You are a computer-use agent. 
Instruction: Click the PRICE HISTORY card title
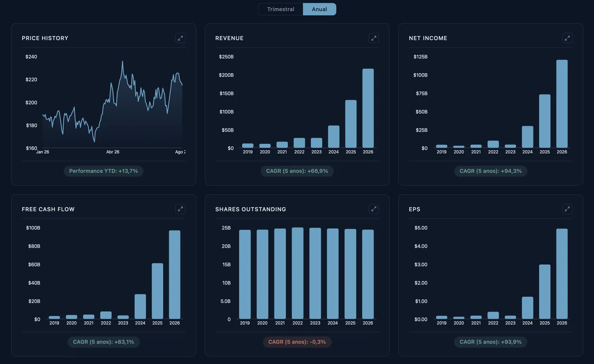(45, 38)
